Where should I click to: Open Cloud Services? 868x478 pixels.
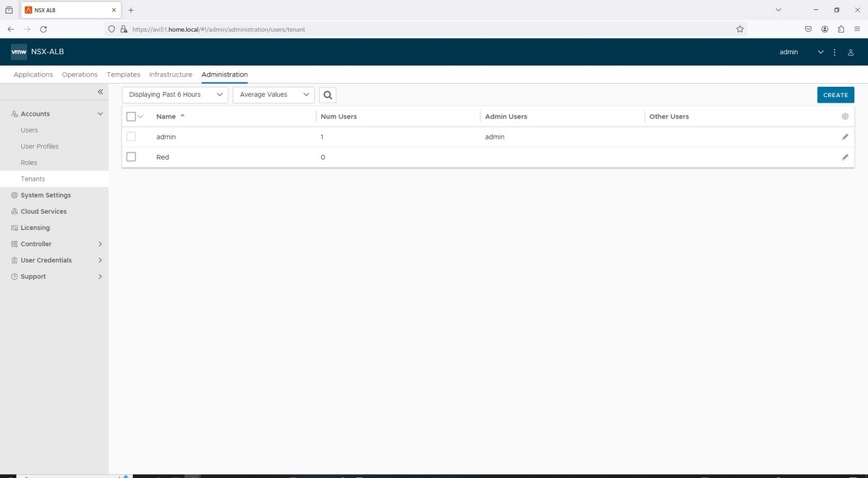click(43, 212)
